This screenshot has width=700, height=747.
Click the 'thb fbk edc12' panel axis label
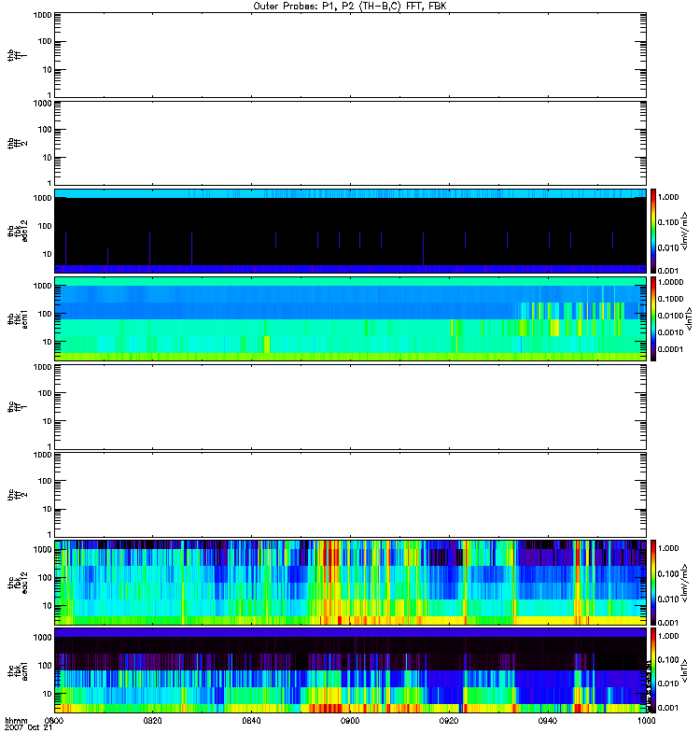pyautogui.click(x=17, y=231)
